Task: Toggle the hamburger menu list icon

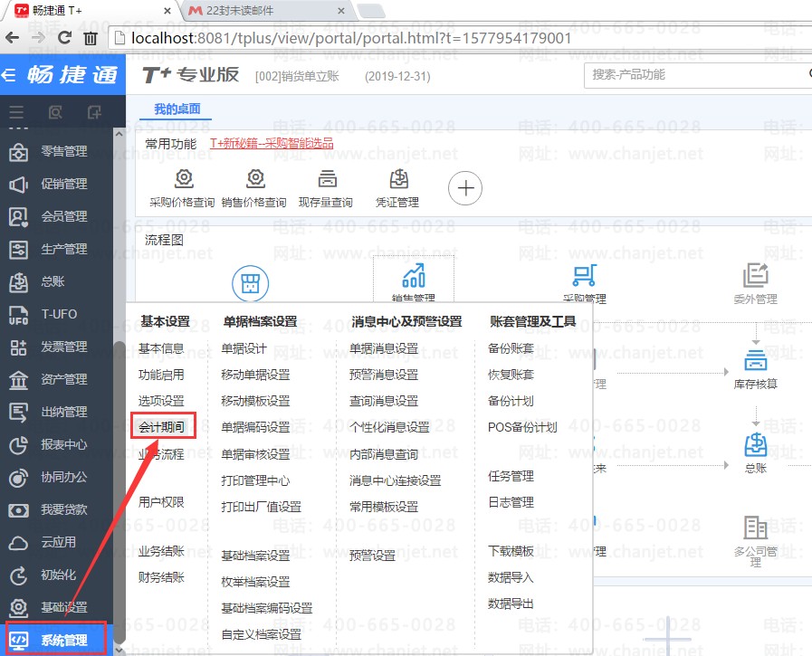Action: (x=16, y=112)
